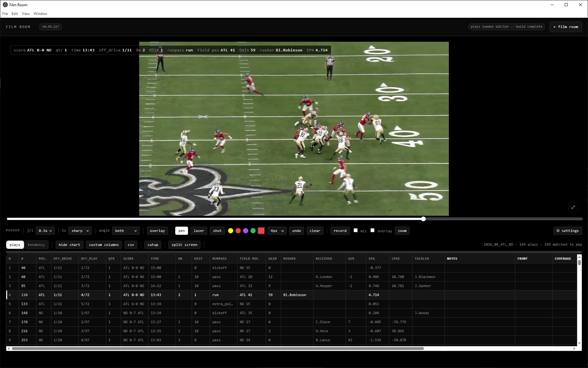Activate the laser pointer tool
This screenshot has height=368, width=588.
(199, 231)
